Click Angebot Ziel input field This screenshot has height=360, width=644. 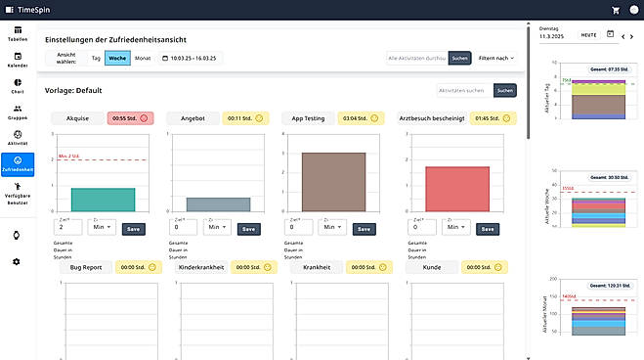click(x=183, y=227)
